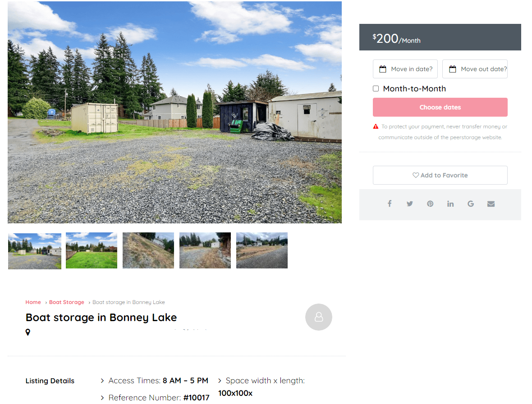Open the main gravel lot photo
The width and height of the screenshot is (532, 404).
[175, 112]
